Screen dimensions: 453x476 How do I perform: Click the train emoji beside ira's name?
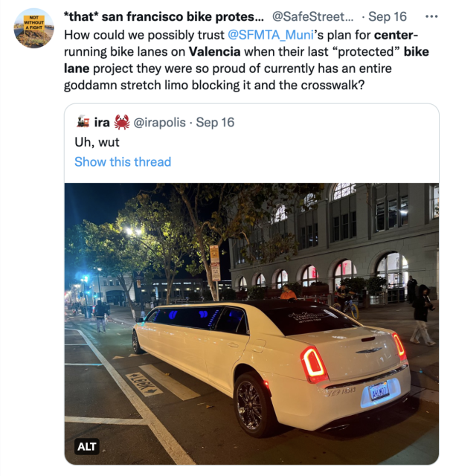point(83,122)
